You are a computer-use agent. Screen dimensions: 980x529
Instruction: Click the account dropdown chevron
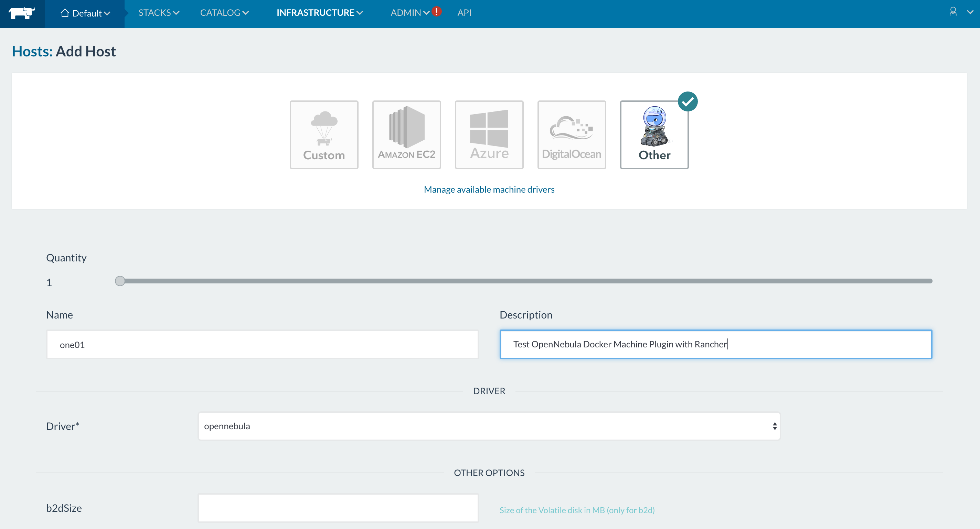970,12
